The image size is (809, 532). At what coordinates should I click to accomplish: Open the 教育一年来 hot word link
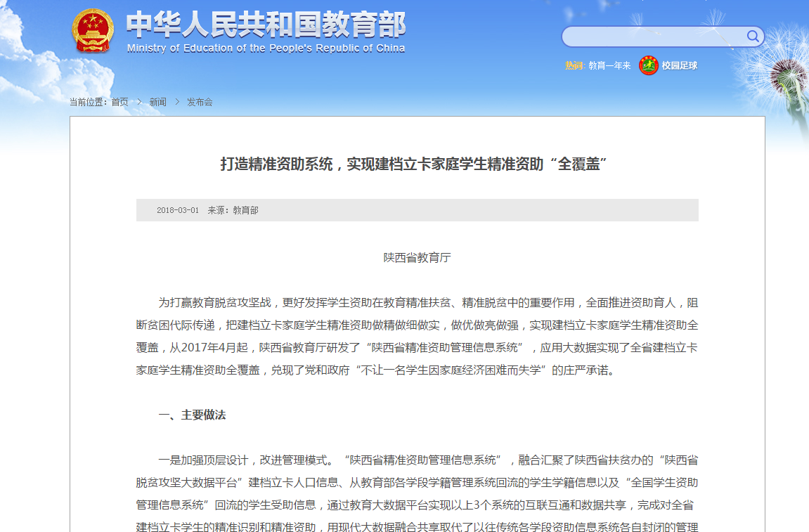click(x=609, y=65)
